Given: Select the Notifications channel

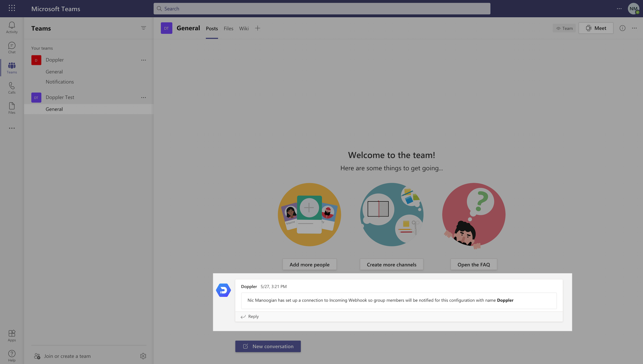Looking at the screenshot, I should (60, 82).
